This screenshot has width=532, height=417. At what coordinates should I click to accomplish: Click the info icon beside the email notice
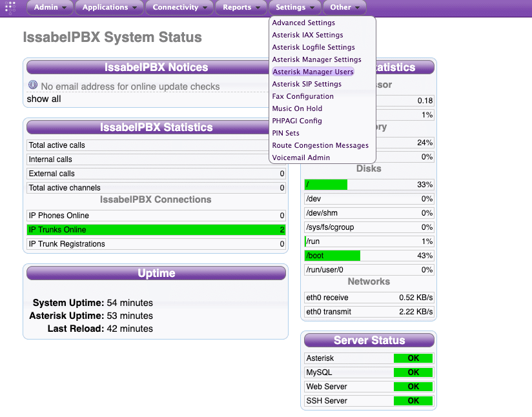click(33, 85)
